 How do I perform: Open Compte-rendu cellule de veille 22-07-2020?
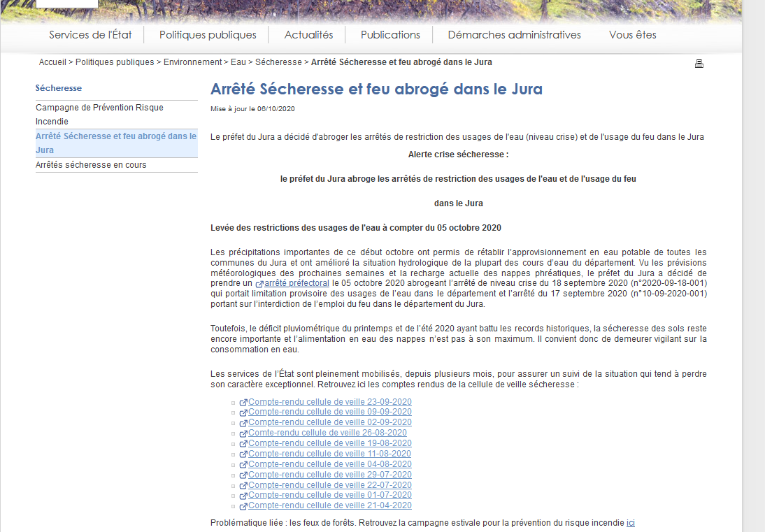pos(330,485)
